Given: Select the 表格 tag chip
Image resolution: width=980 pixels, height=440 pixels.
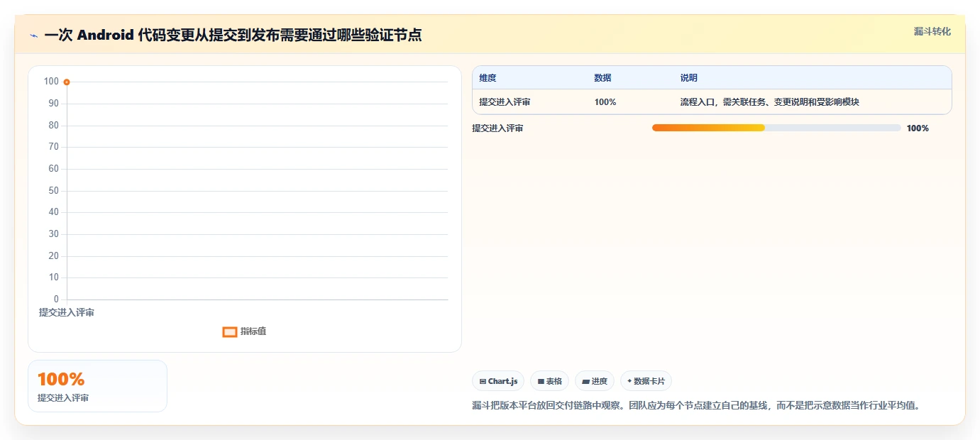Looking at the screenshot, I should pyautogui.click(x=549, y=381).
